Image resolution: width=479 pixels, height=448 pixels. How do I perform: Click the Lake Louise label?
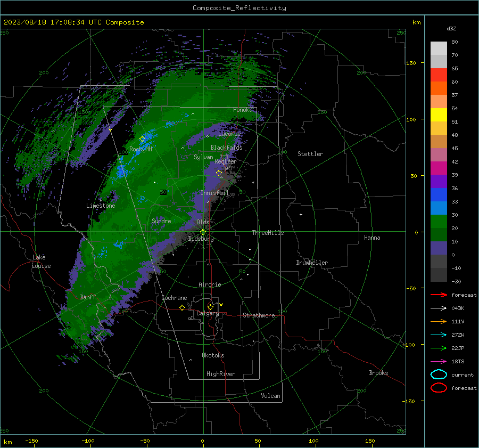(41, 262)
